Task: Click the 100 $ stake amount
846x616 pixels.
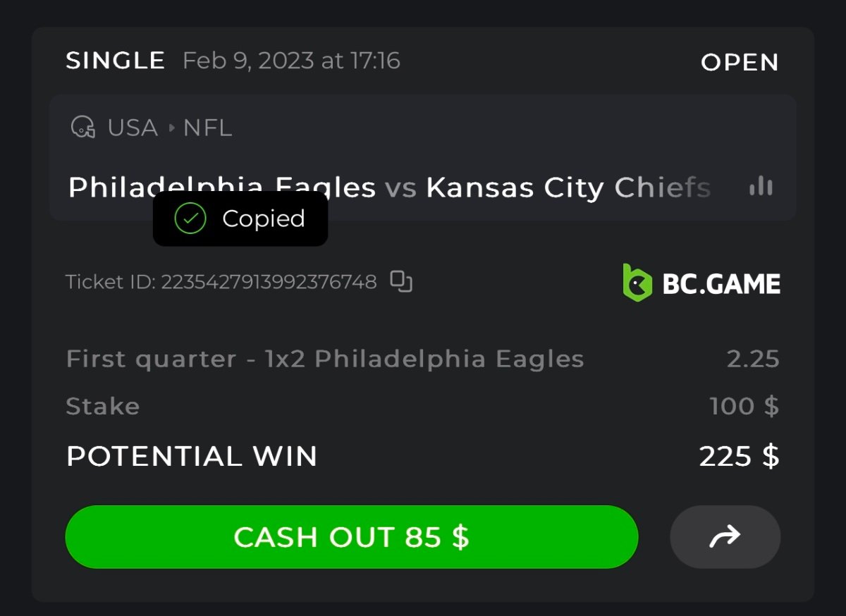Action: pos(744,407)
